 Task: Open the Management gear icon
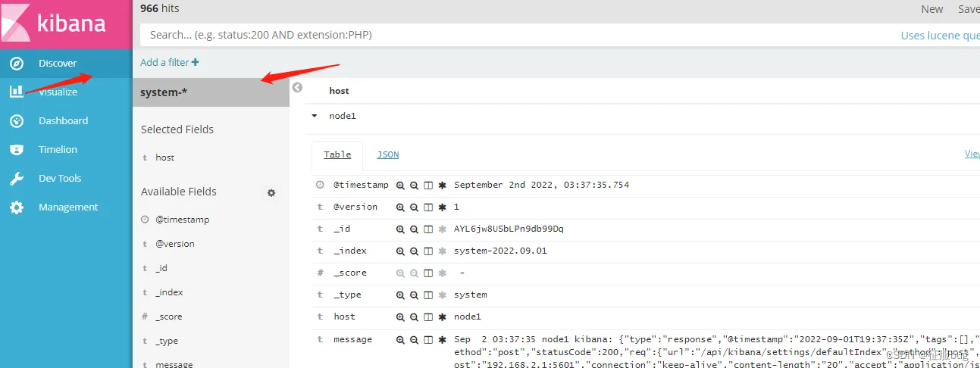[16, 207]
